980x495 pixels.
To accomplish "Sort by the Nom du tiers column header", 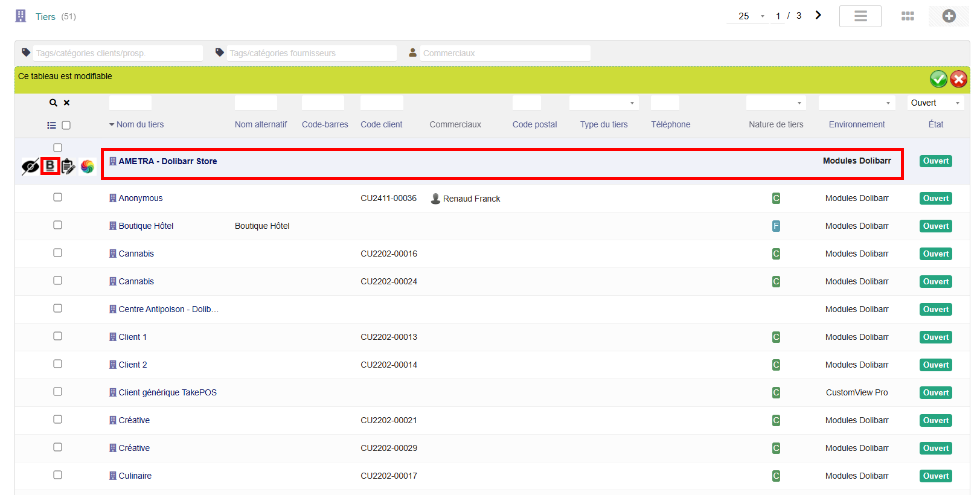I will click(139, 125).
